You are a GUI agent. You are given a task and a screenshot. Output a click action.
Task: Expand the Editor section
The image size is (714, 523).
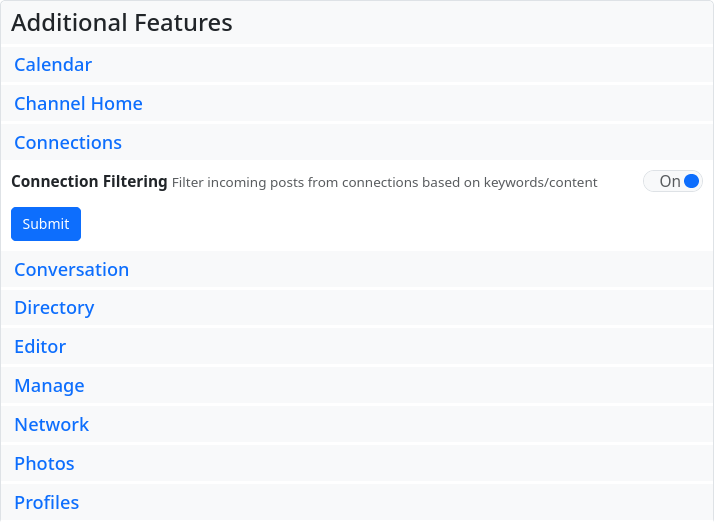(40, 347)
